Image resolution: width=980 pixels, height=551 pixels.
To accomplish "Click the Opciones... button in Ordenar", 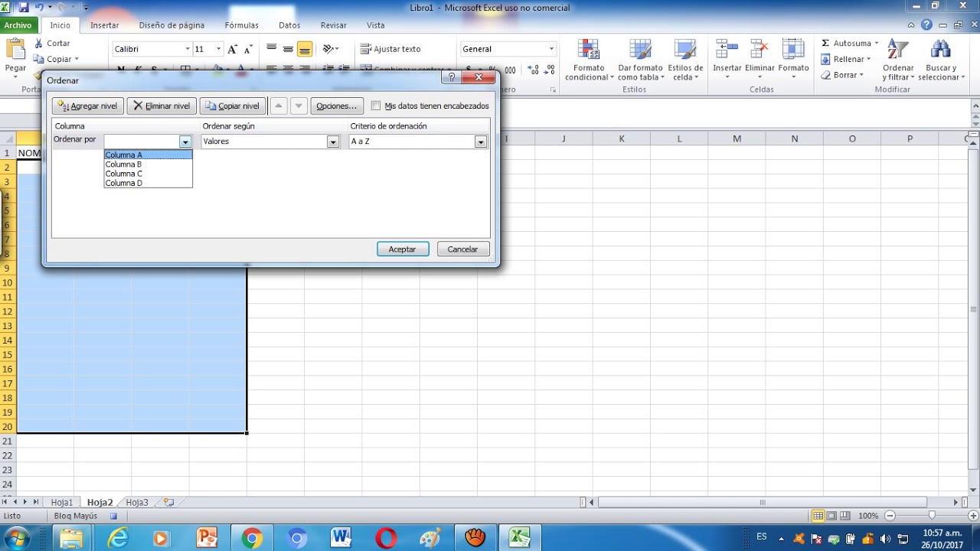I will tap(336, 106).
